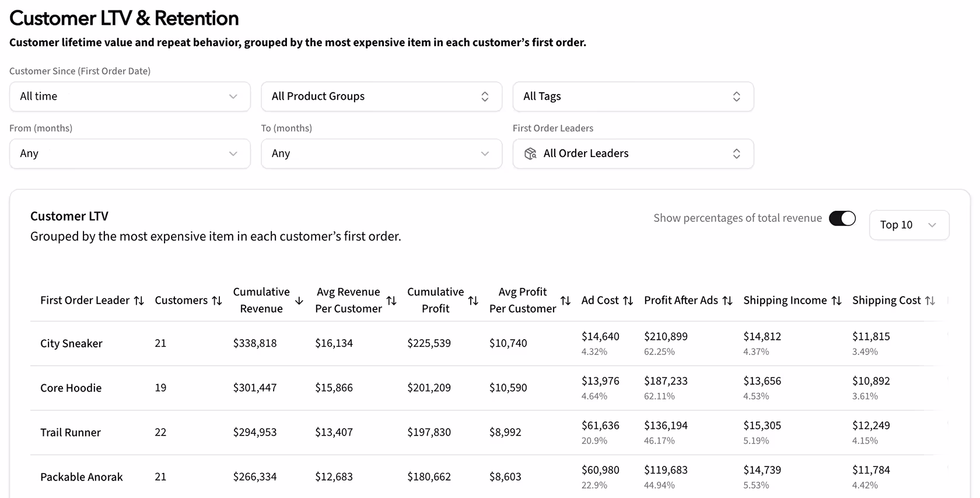Click Trail Runner avg profit $8,992
This screenshot has width=980, height=498.
tap(505, 432)
